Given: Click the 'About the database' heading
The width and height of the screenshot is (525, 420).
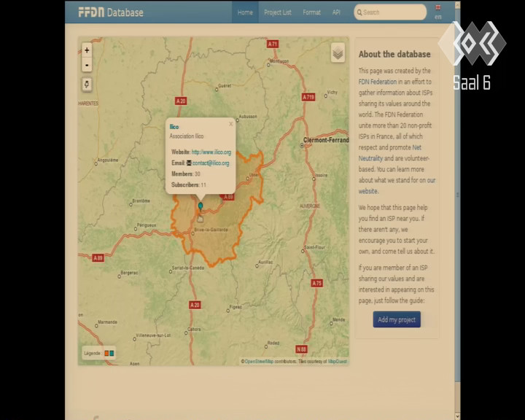Looking at the screenshot, I should pos(394,54).
